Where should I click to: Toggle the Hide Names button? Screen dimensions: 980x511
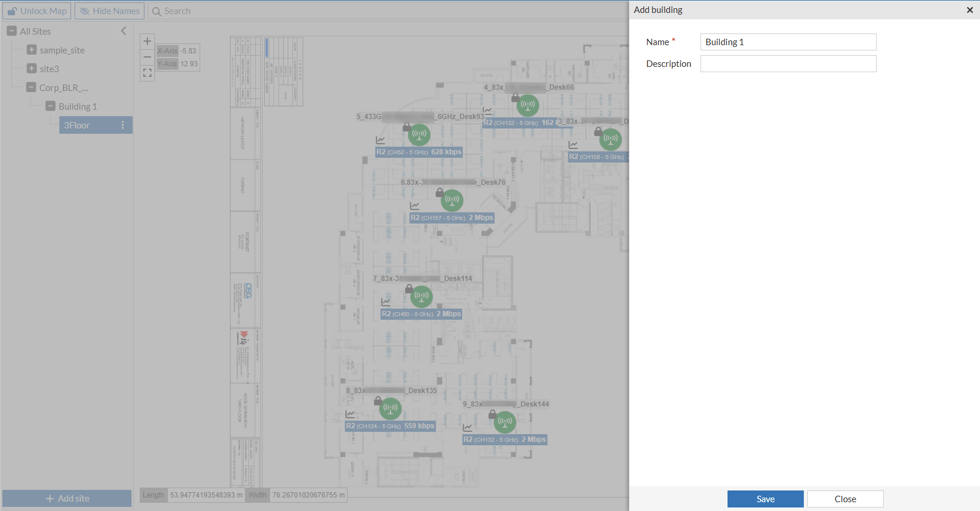pyautogui.click(x=109, y=11)
